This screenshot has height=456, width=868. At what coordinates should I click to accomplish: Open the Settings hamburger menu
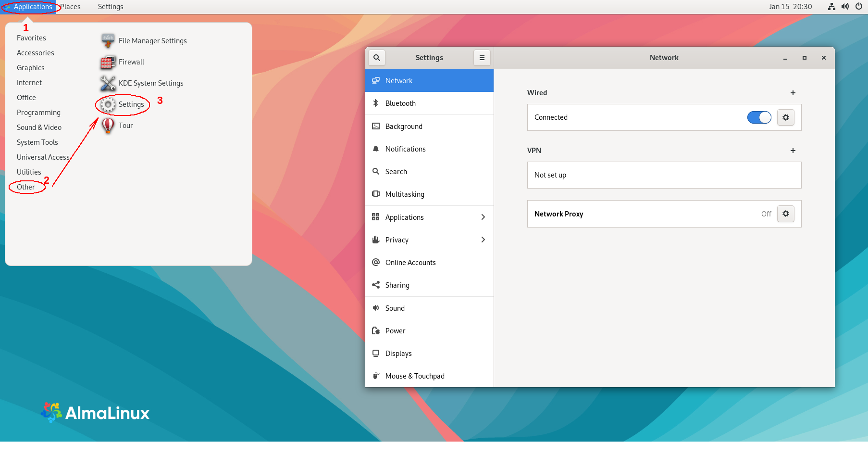click(x=482, y=58)
